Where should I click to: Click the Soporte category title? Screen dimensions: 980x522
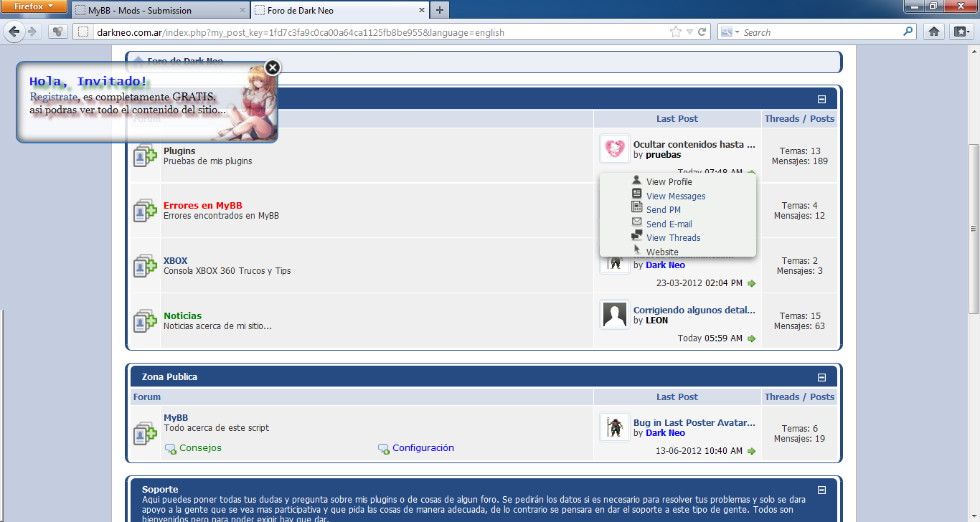point(160,490)
